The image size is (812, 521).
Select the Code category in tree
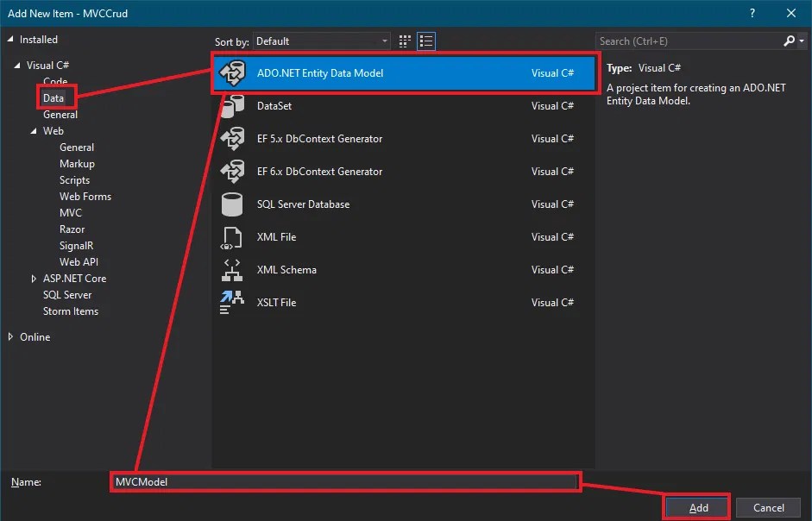tap(55, 81)
